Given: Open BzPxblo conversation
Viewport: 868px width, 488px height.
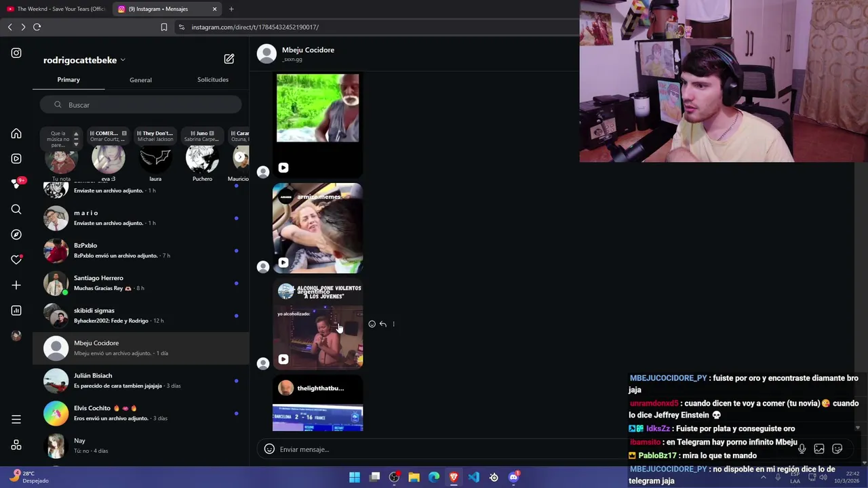Looking at the screenshot, I should 140,251.
